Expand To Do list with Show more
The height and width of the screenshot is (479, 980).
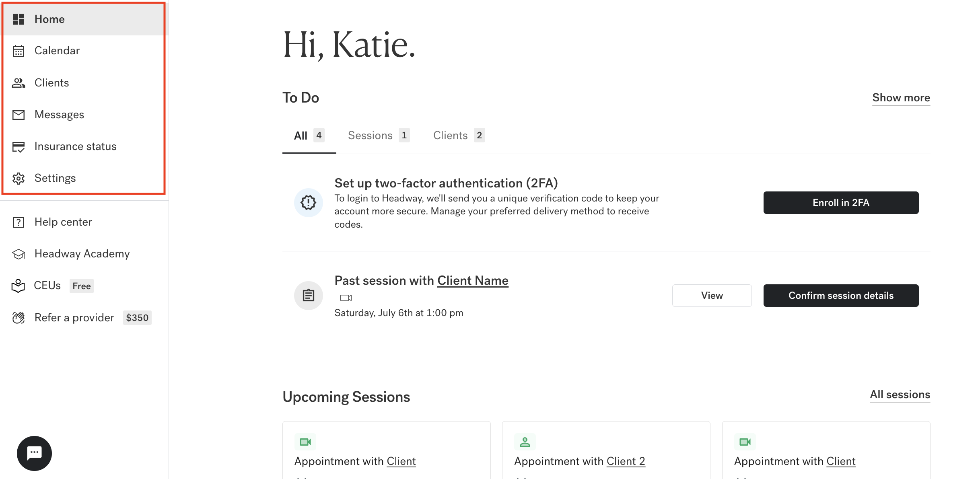(901, 98)
